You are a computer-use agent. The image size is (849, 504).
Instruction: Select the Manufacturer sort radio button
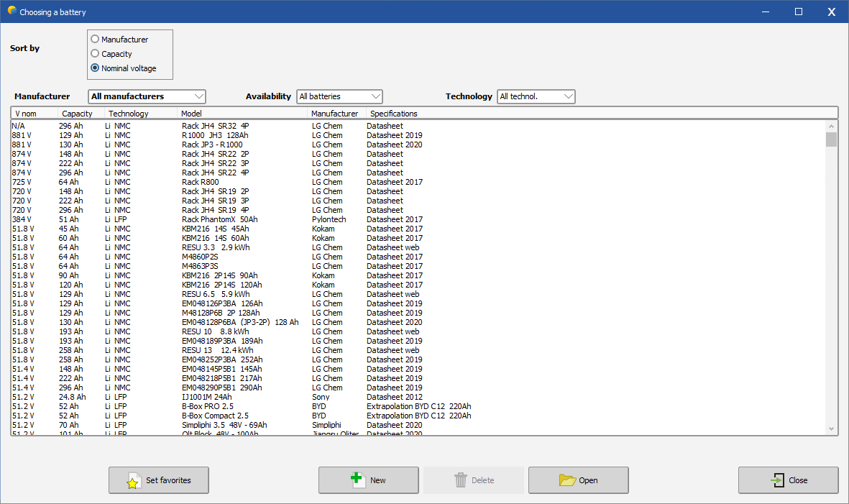coord(96,39)
